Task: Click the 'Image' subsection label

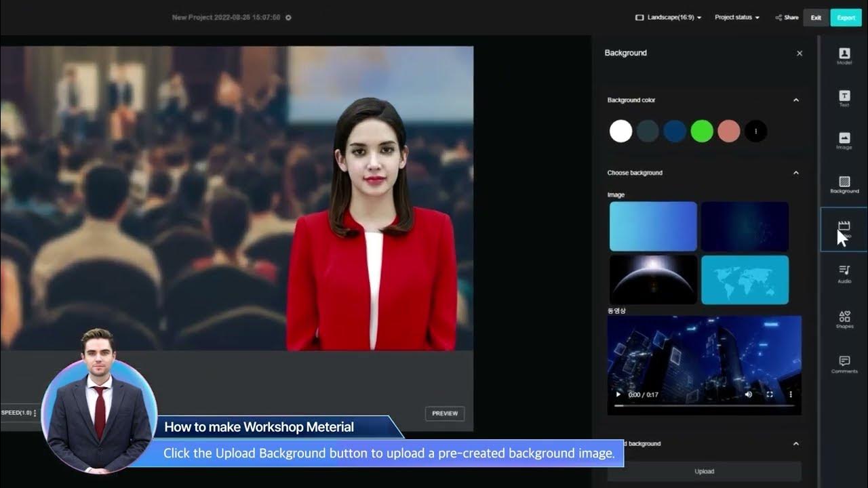Action: [x=616, y=195]
